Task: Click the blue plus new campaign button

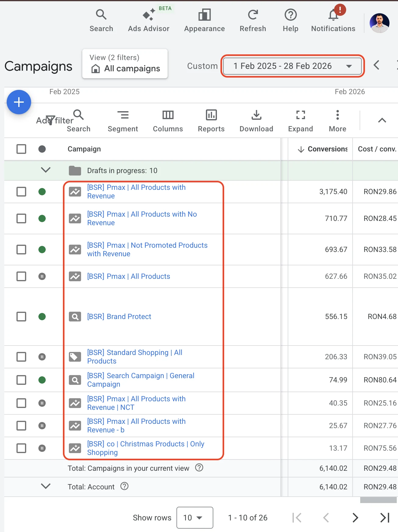Action: (19, 102)
